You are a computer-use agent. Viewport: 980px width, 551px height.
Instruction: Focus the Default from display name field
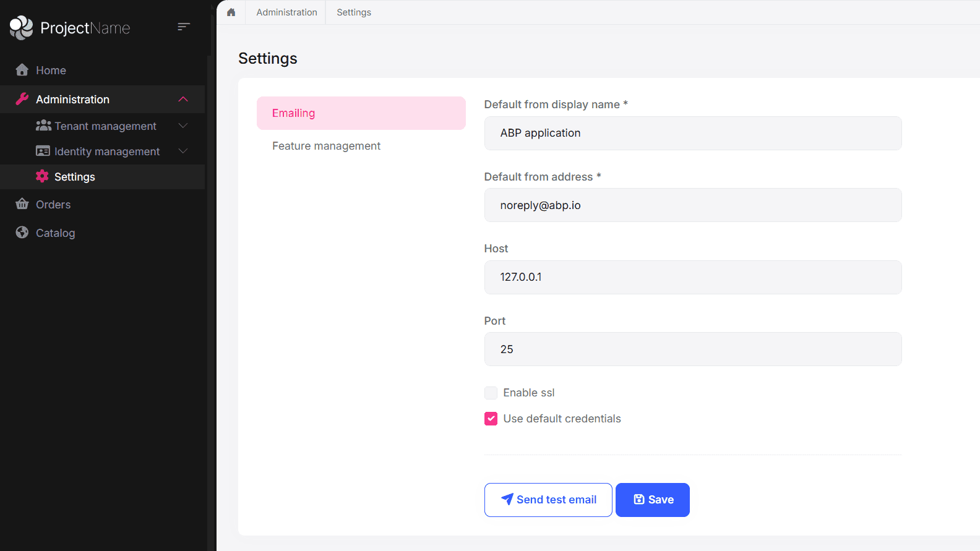pyautogui.click(x=693, y=133)
